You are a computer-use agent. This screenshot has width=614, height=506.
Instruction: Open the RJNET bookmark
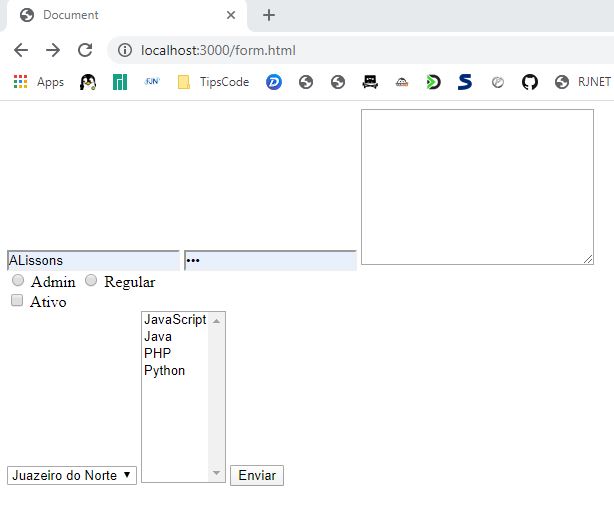point(583,82)
